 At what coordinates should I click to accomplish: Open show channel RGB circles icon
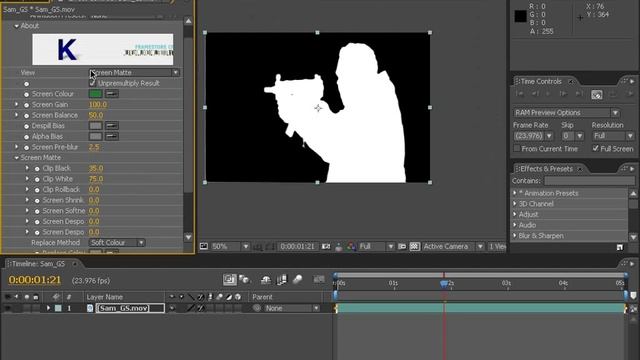pyautogui.click(x=351, y=247)
